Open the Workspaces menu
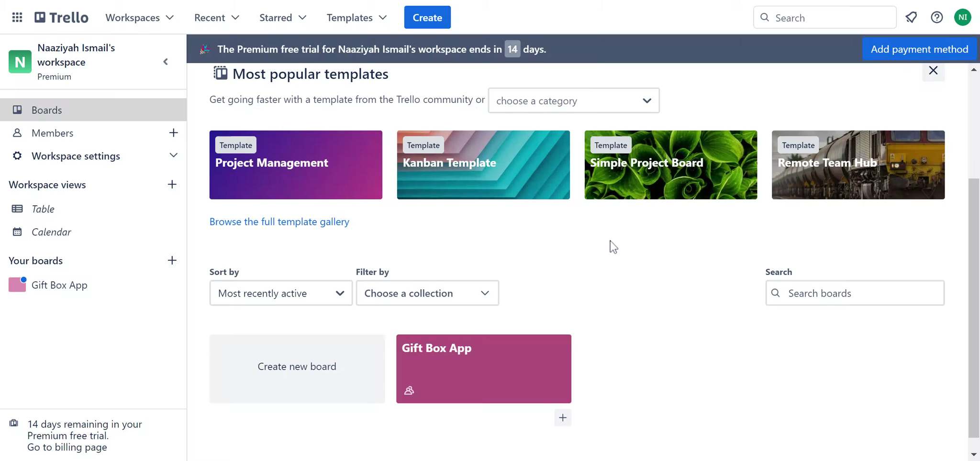The image size is (980, 461). (x=139, y=18)
